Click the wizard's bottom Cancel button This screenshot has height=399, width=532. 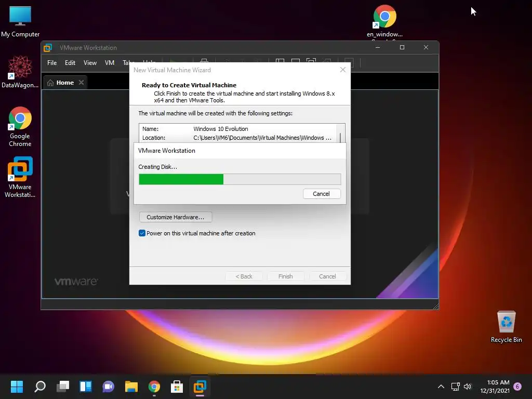click(327, 276)
